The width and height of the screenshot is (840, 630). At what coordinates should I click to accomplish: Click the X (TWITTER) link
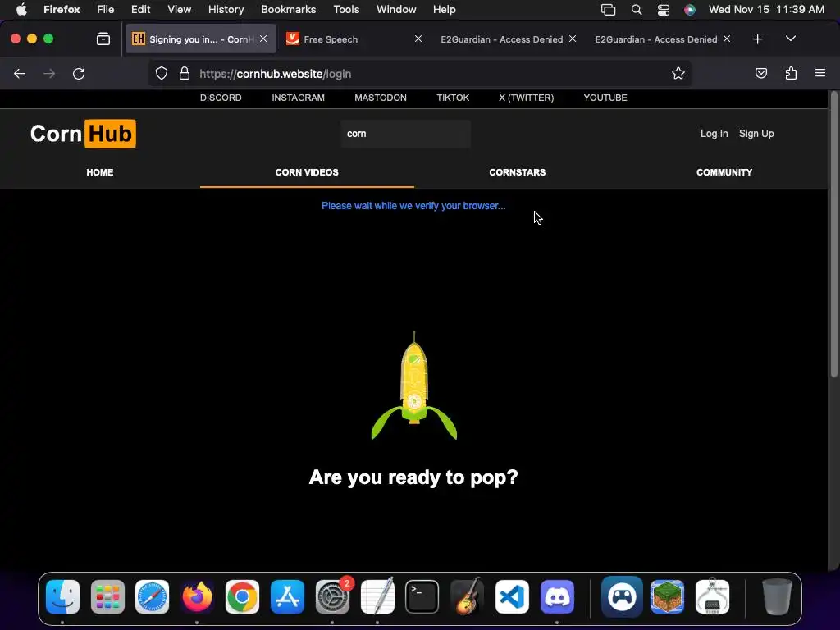click(526, 98)
